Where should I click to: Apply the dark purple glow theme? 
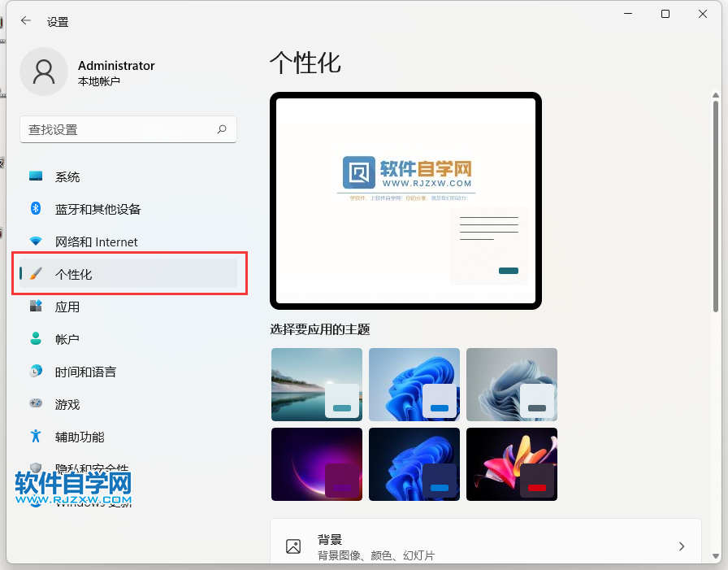click(x=316, y=464)
